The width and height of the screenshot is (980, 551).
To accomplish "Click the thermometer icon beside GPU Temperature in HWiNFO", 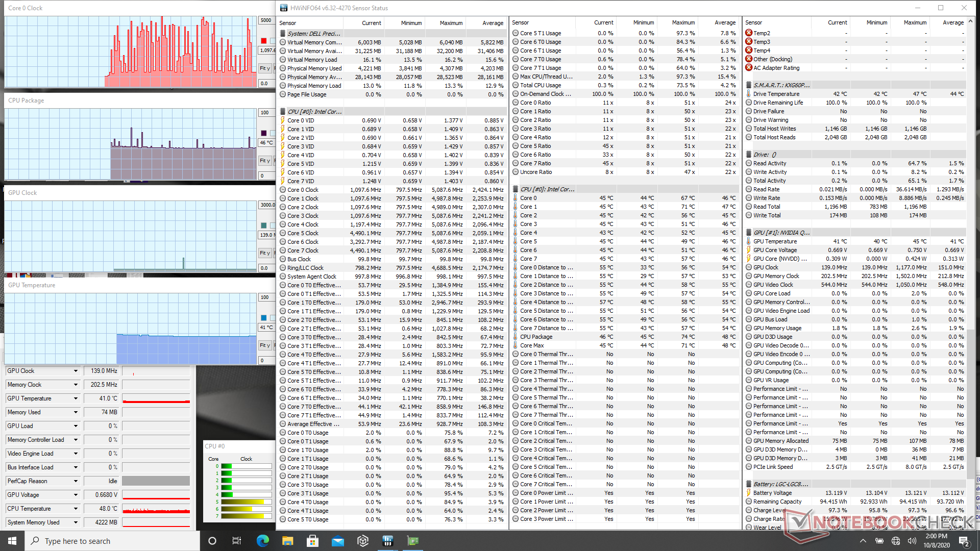I will pos(749,241).
